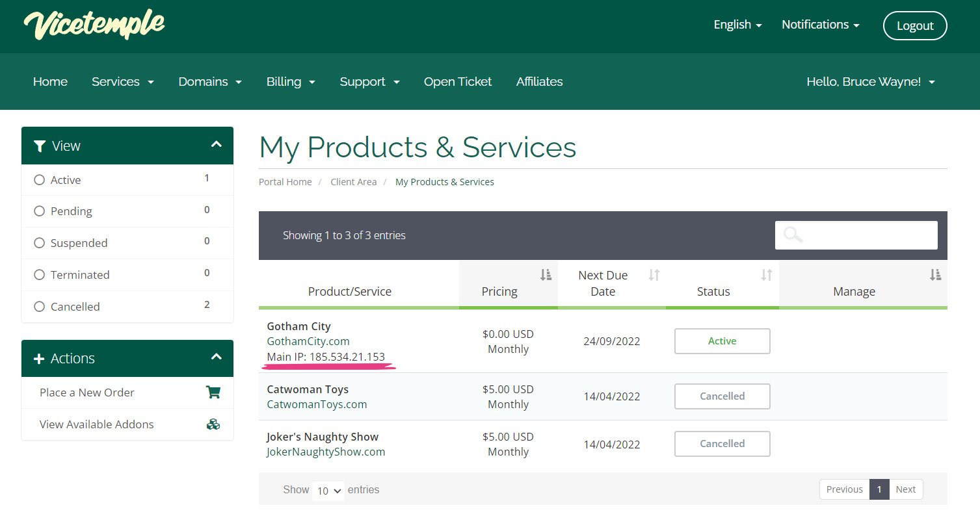
Task: Open the Affiliates page
Action: coord(539,82)
